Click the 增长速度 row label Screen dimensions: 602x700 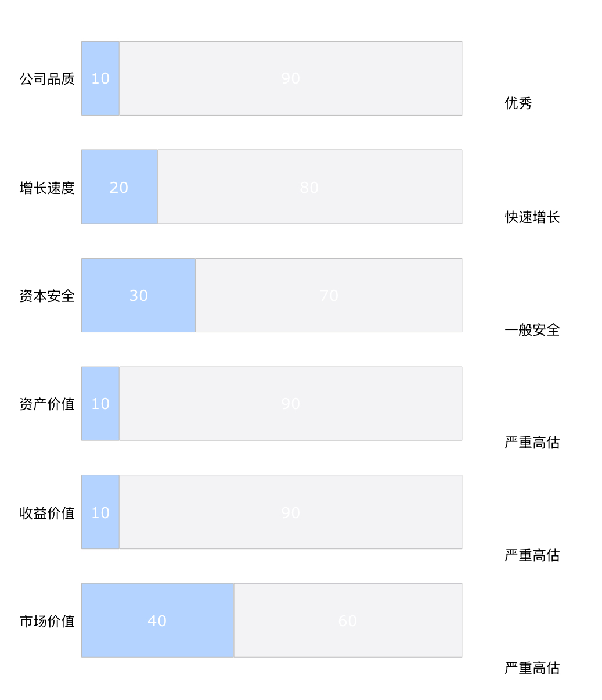(x=47, y=188)
